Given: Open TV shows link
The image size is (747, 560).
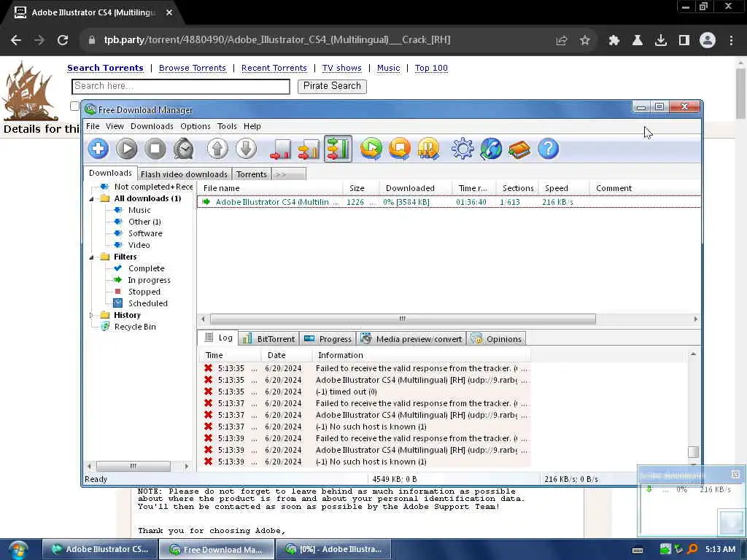Looking at the screenshot, I should pyautogui.click(x=341, y=68).
